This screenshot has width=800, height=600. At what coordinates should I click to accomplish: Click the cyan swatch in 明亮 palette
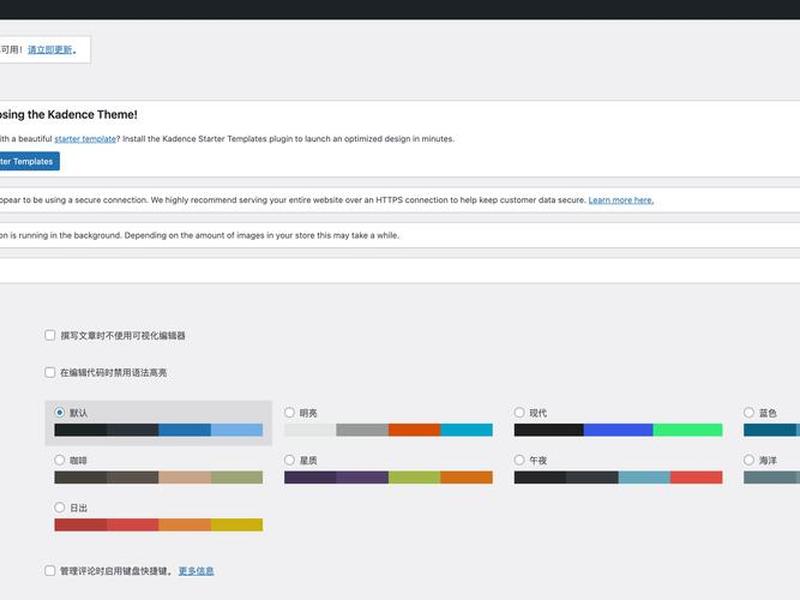[x=466, y=430]
